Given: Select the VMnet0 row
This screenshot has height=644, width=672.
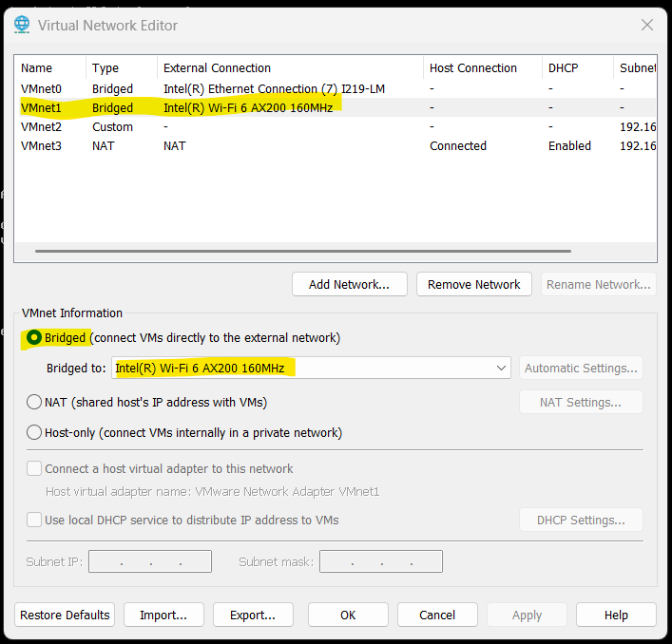Looking at the screenshot, I should [336, 88].
